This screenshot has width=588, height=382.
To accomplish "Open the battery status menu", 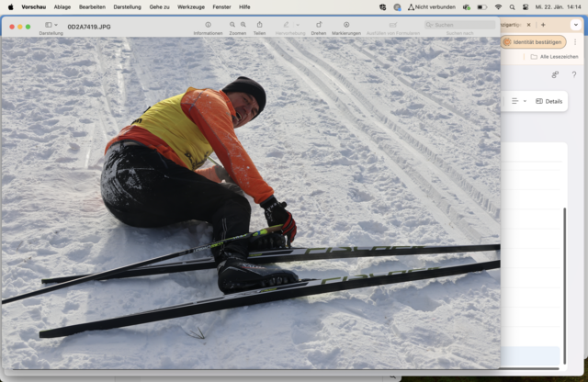I will 482,6.
